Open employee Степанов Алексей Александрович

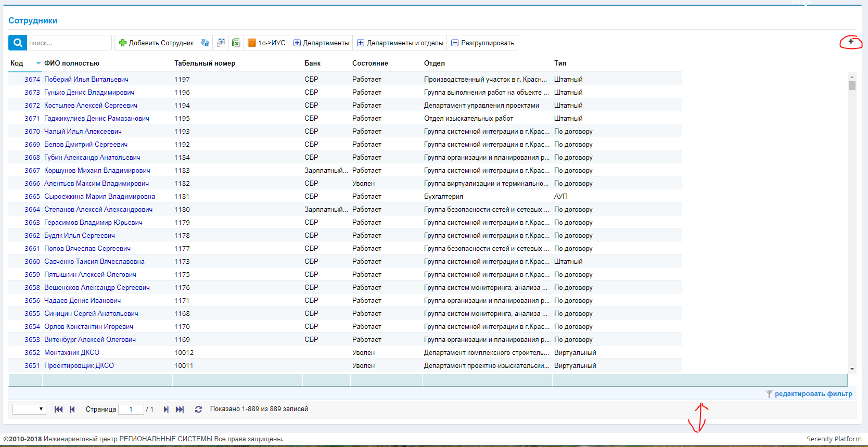click(x=98, y=209)
